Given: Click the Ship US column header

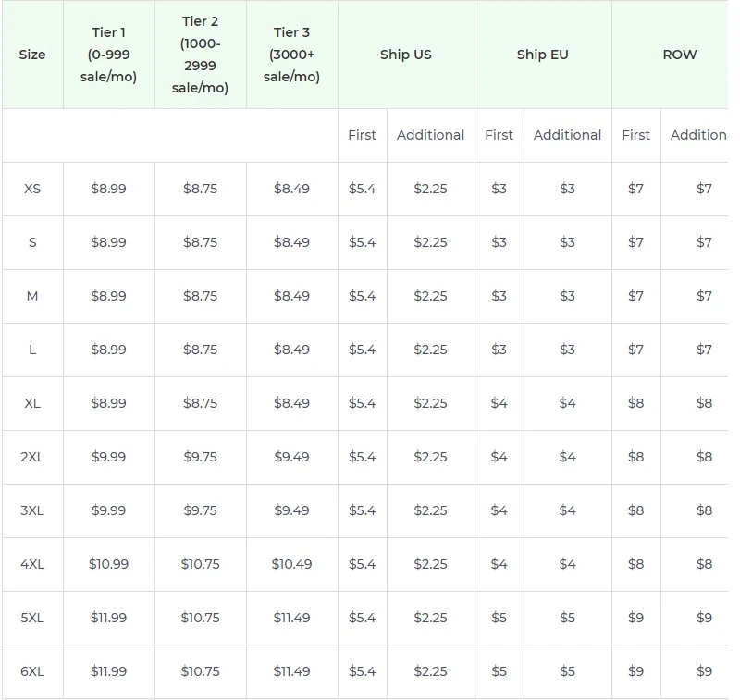Looking at the screenshot, I should 405,55.
